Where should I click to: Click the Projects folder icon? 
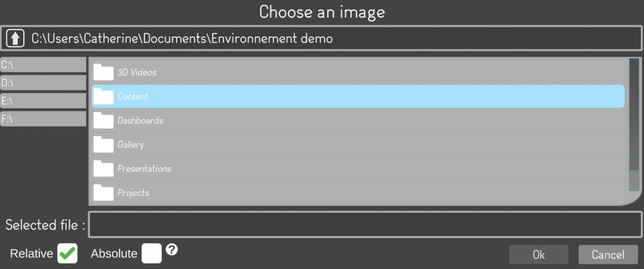(103, 193)
